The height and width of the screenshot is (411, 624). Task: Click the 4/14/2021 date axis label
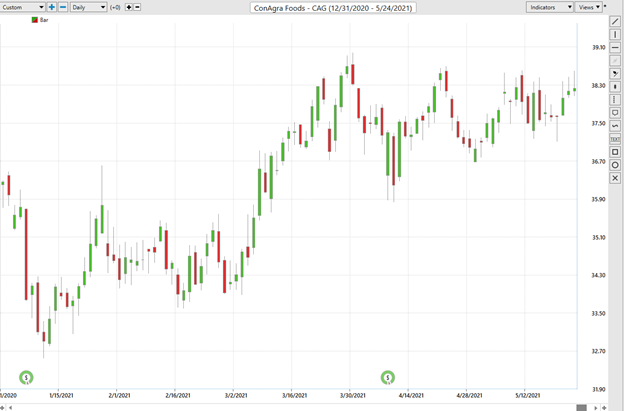[411, 395]
